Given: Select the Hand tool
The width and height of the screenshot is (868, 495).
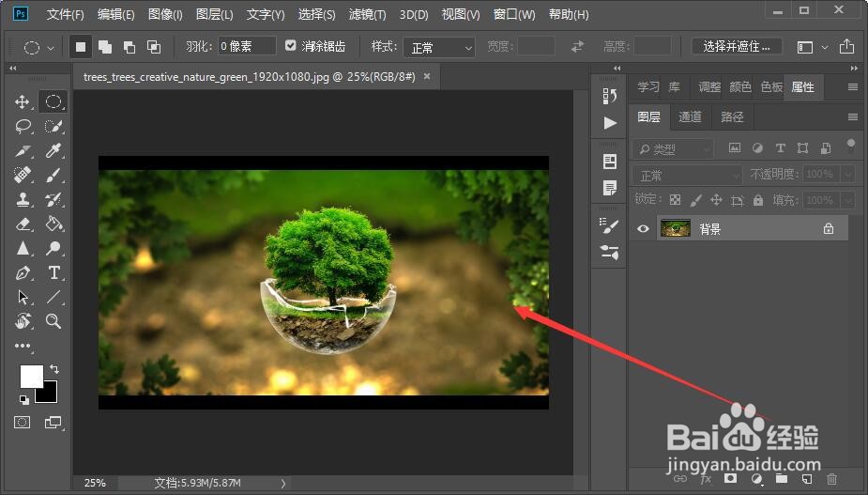Looking at the screenshot, I should click(23, 321).
